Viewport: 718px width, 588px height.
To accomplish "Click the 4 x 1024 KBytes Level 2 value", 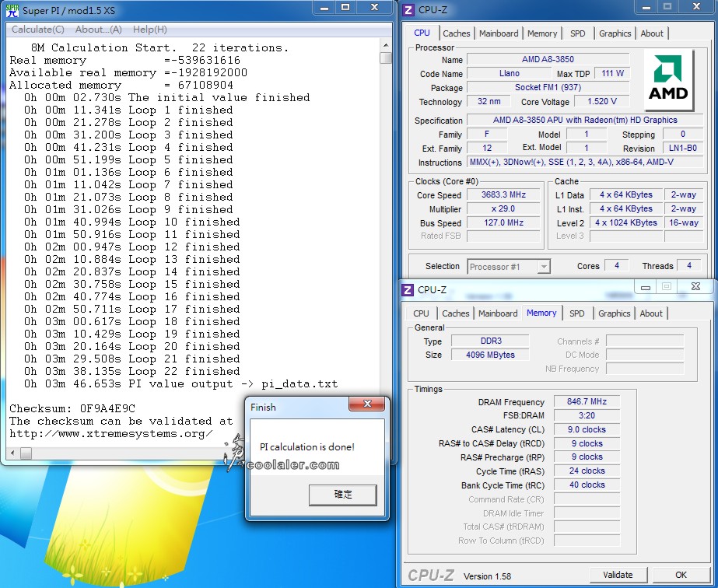I will click(626, 222).
